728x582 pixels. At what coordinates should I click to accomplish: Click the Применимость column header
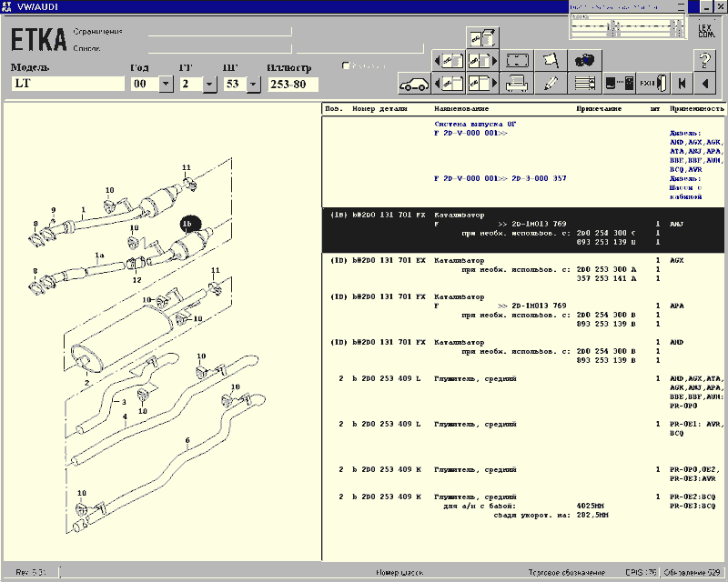(x=697, y=108)
